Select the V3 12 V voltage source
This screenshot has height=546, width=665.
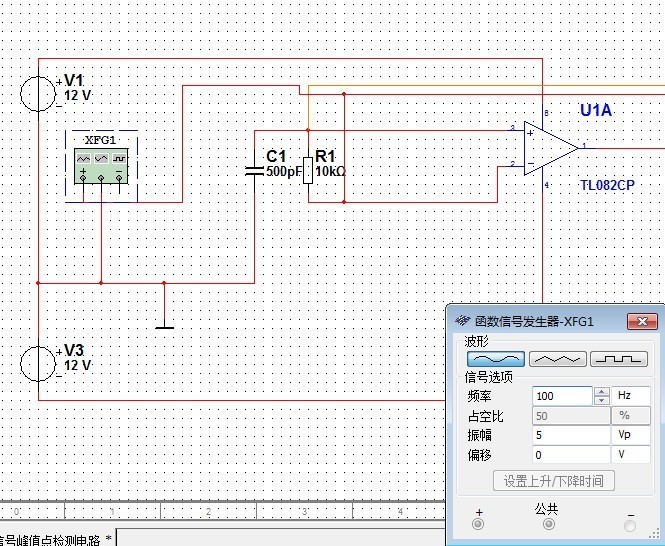[38, 362]
